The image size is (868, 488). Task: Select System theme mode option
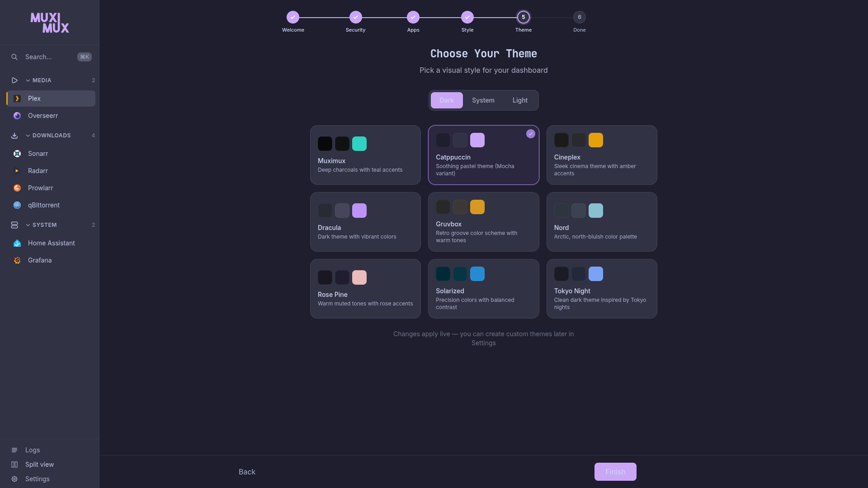(x=483, y=100)
